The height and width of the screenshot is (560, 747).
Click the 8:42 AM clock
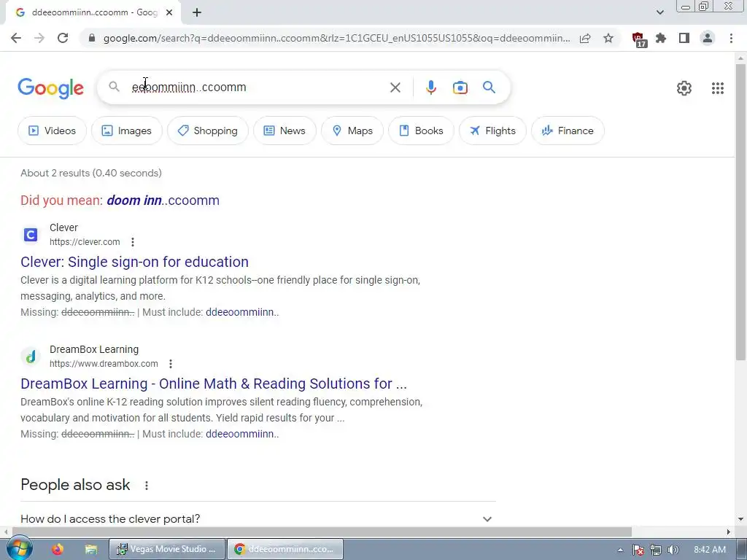click(x=710, y=550)
